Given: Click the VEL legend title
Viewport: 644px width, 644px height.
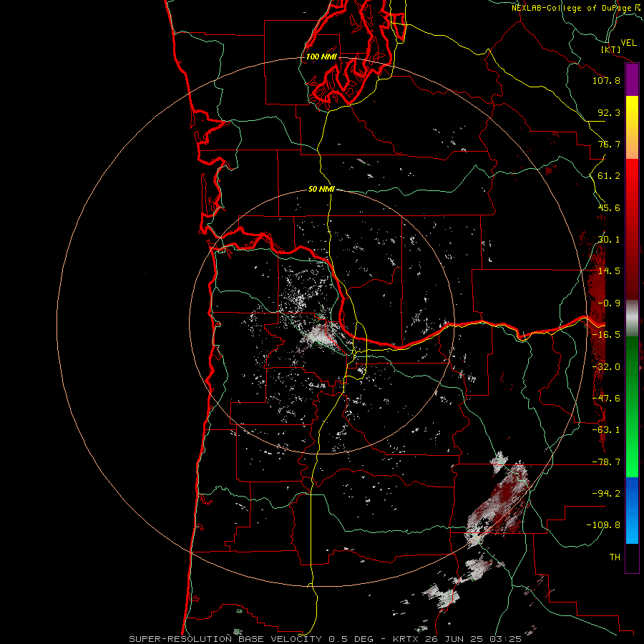Looking at the screenshot, I should point(628,43).
